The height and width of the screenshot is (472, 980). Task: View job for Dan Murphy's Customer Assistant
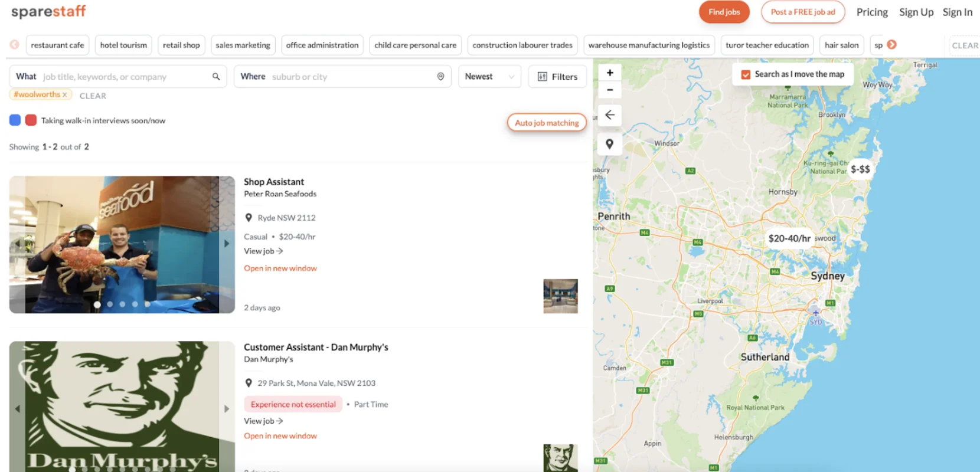[x=263, y=421]
